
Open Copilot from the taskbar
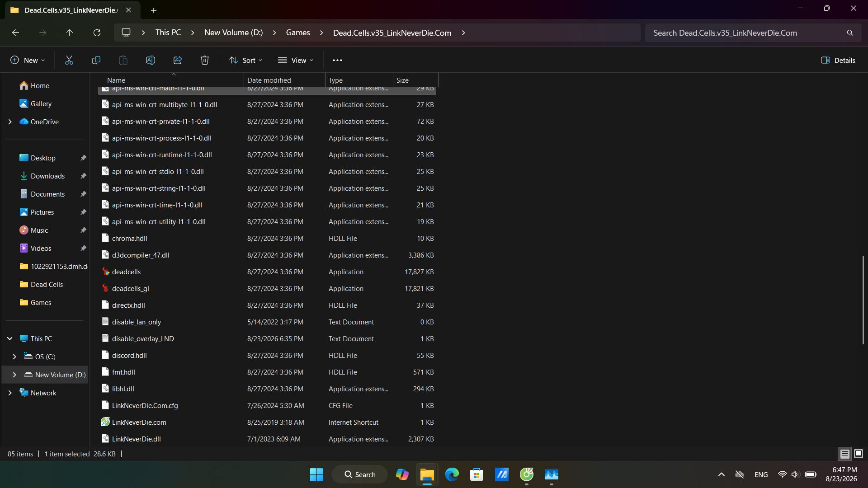coord(402,474)
